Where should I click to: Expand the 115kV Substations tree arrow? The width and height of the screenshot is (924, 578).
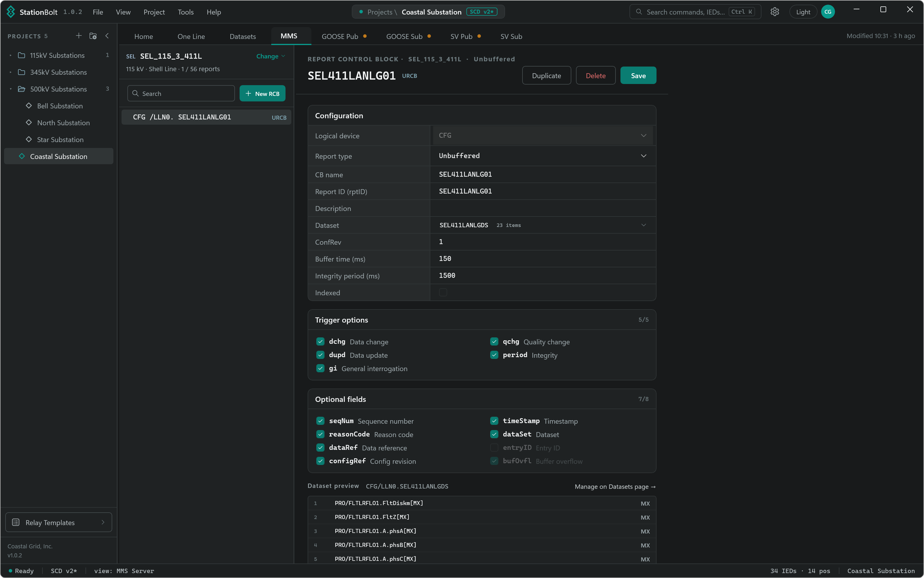10,56
